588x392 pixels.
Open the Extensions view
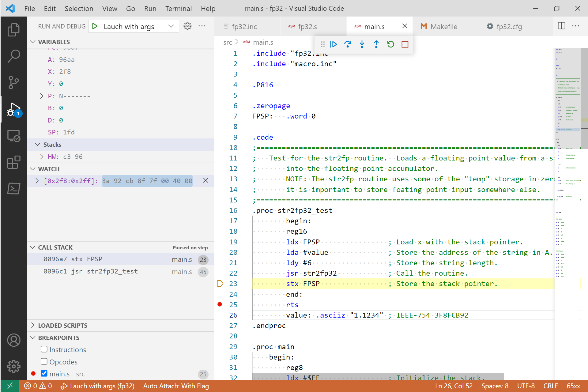point(13,163)
